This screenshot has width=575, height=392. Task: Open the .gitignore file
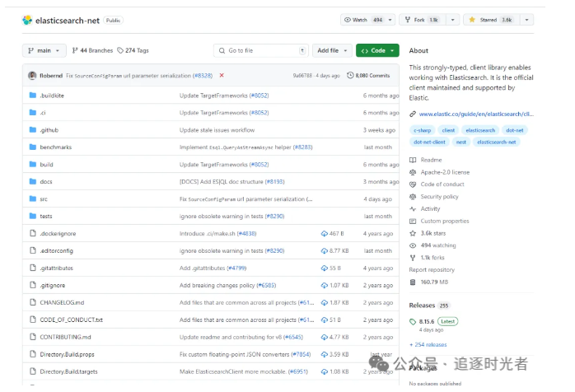point(53,285)
